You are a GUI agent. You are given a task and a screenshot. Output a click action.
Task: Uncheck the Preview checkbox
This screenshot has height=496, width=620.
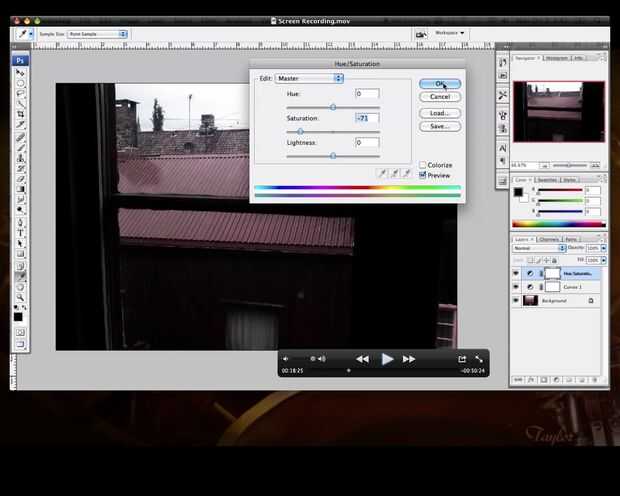(423, 175)
